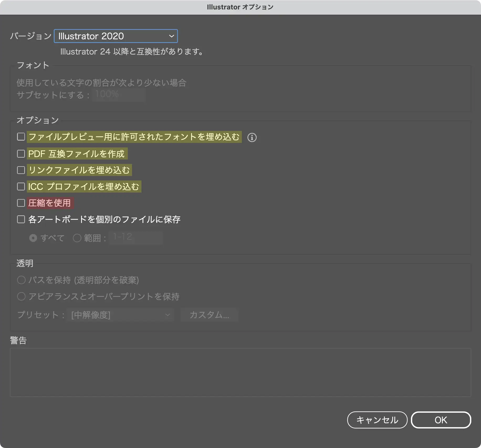The height and width of the screenshot is (448, 481).
Task: Enable ファイルプレビュー用に許可されたフォントを埋め込む checkbox
Action: 21,137
